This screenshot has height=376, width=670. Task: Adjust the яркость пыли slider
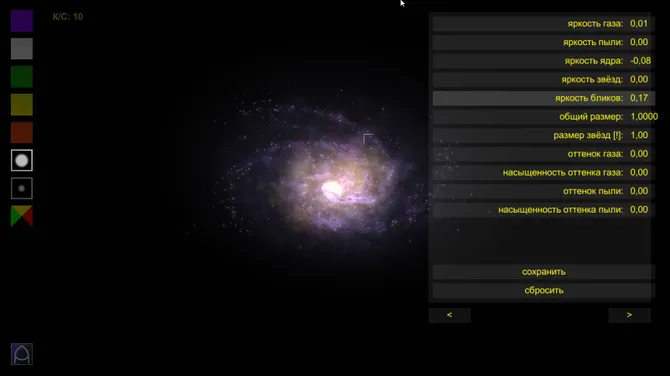click(544, 42)
